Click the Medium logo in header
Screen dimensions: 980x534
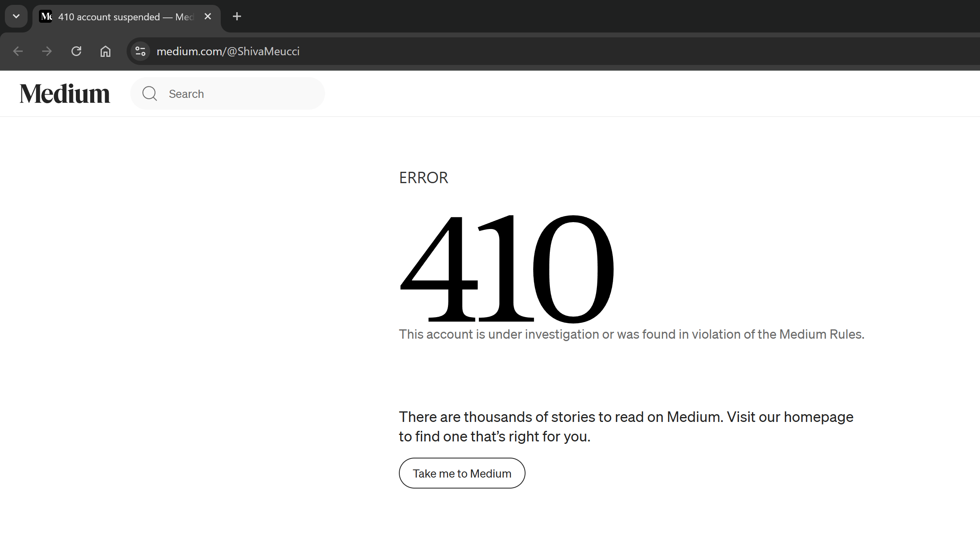point(65,94)
